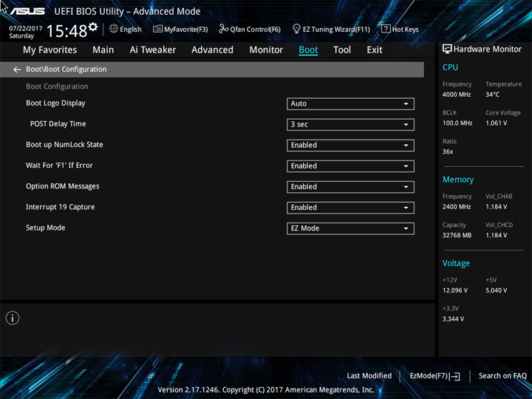The width and height of the screenshot is (532, 399).
Task: Click the Memory section heading
Action: coord(458,180)
